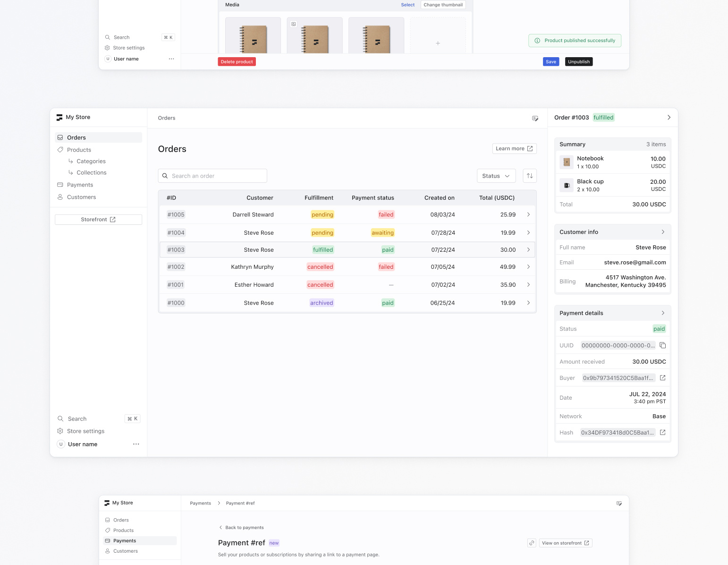This screenshot has height=565, width=728.
Task: Unpublish the product
Action: [578, 61]
